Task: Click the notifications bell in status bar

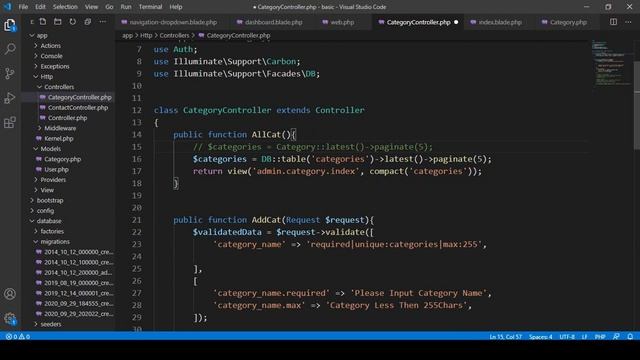Action: pos(630,337)
